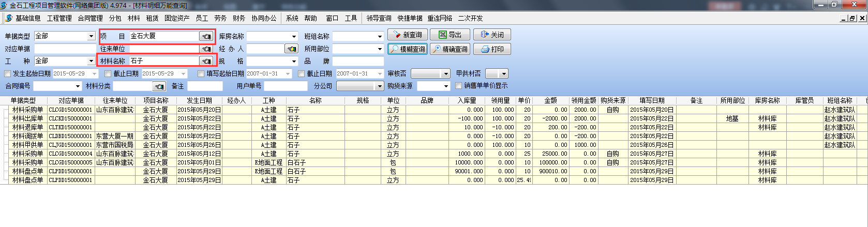
Task: Click the pointing-hand lookup icon beside 项目
Action: coord(206,36)
